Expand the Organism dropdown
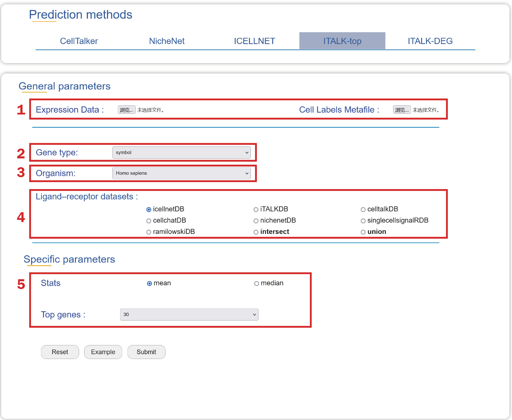This screenshot has width=512, height=420. 181,173
